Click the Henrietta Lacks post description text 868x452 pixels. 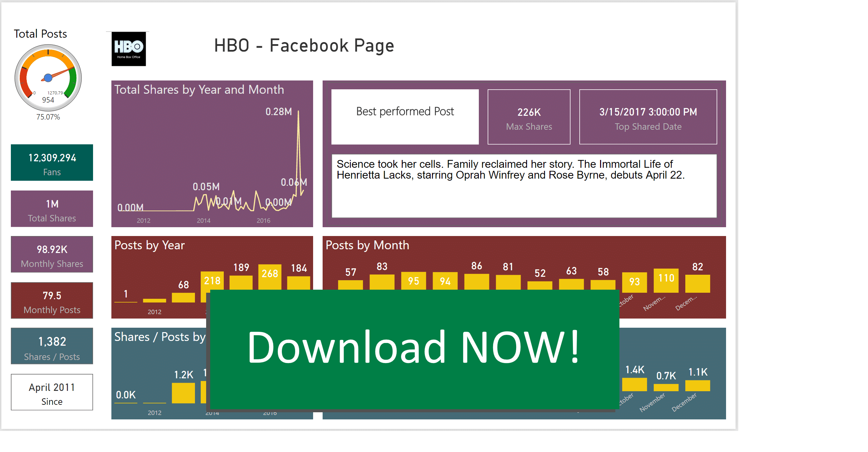[x=510, y=169]
